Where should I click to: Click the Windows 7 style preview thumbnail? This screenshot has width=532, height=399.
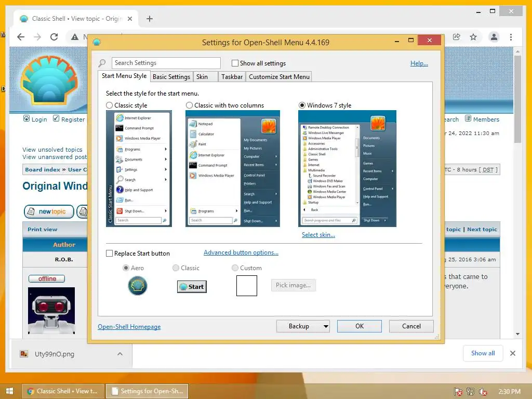pyautogui.click(x=347, y=169)
